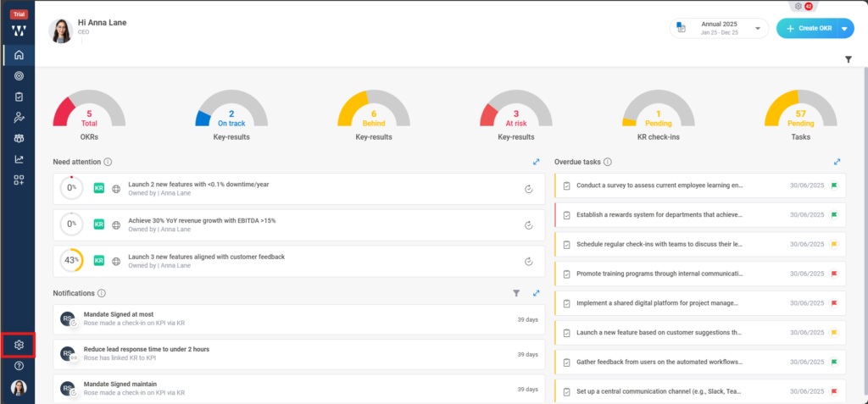
Task: Filter the Notifications list
Action: pos(516,293)
